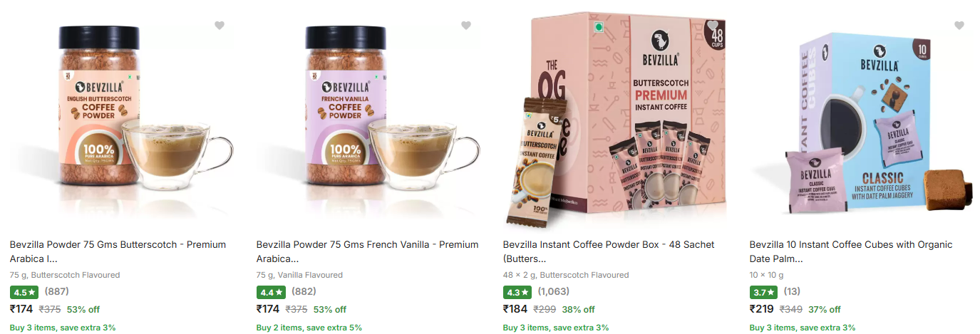Viewport: 980px width, 334px height.
Task: View the Classic coffee cubes box image
Action: (x=861, y=118)
